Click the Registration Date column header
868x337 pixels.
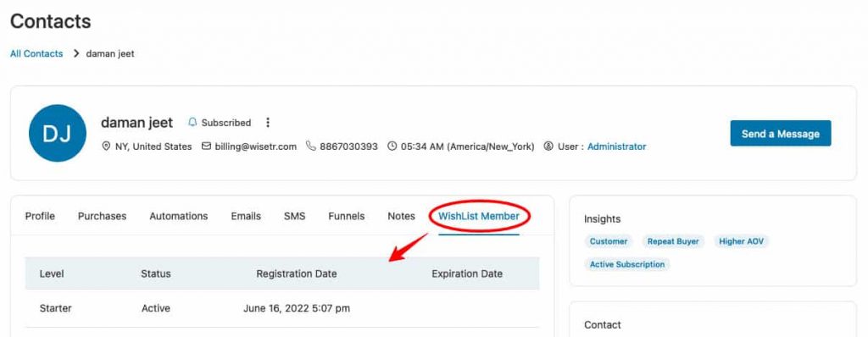pos(296,273)
